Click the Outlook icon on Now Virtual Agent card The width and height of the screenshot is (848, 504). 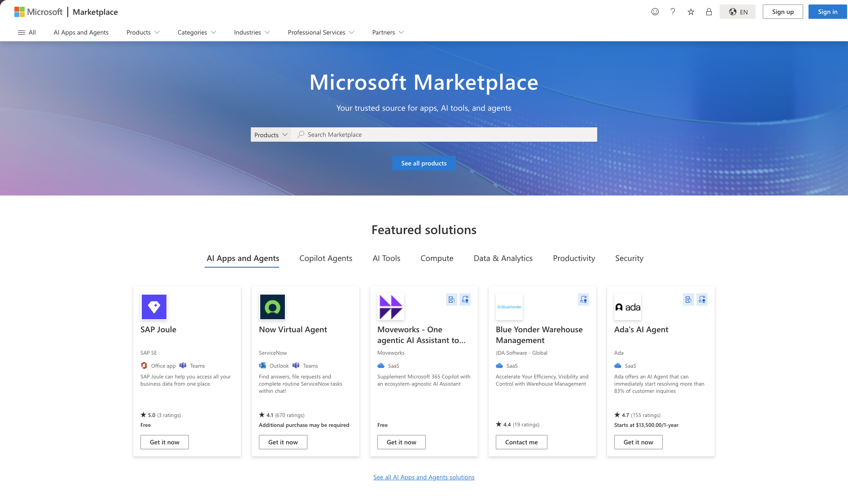tap(262, 365)
